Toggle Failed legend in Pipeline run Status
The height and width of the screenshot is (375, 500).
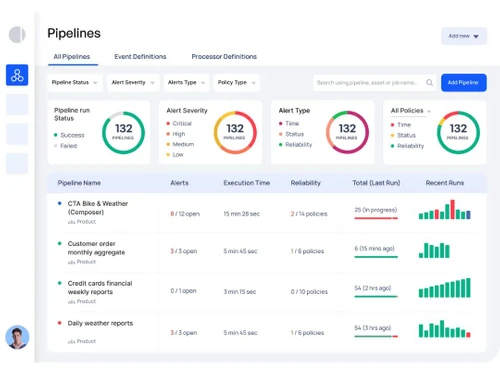click(x=66, y=146)
